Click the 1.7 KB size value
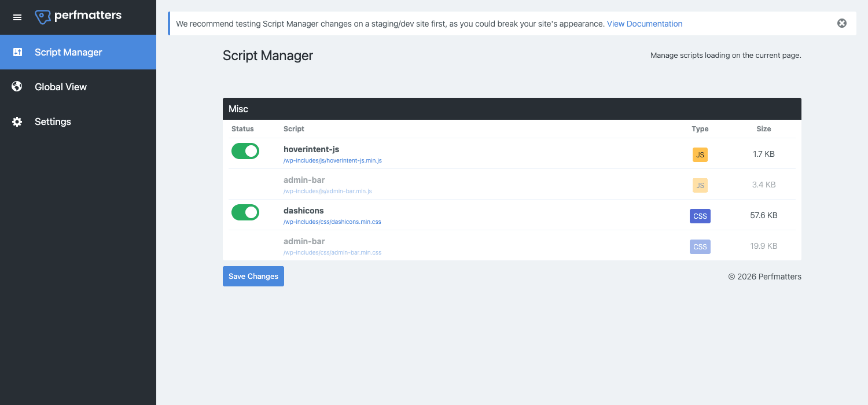Image resolution: width=868 pixels, height=405 pixels. pos(764,154)
